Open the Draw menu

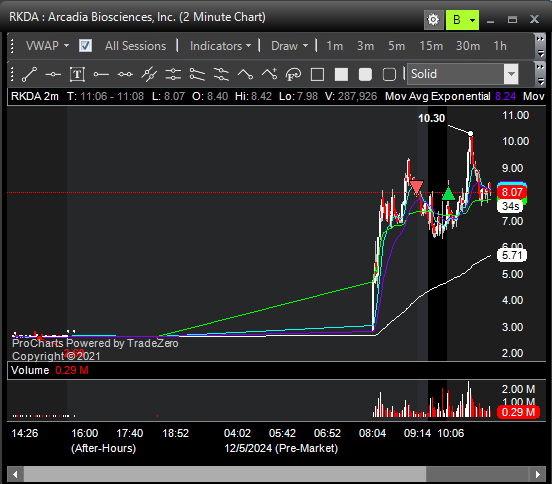[289, 46]
